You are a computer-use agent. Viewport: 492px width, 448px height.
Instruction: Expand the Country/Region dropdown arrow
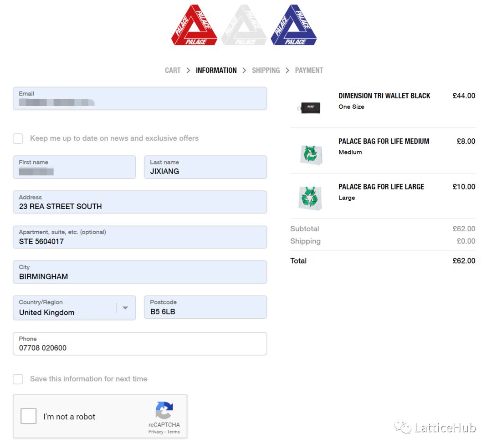[125, 308]
